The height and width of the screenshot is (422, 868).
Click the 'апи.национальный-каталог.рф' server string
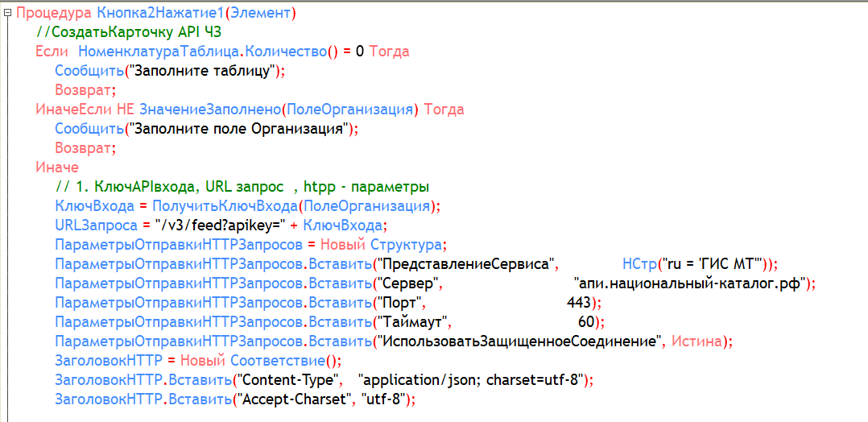coord(690,283)
